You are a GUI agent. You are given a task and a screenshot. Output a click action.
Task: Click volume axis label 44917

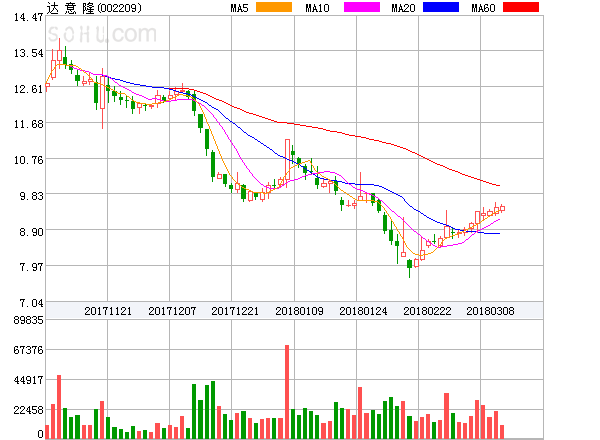pos(28,380)
